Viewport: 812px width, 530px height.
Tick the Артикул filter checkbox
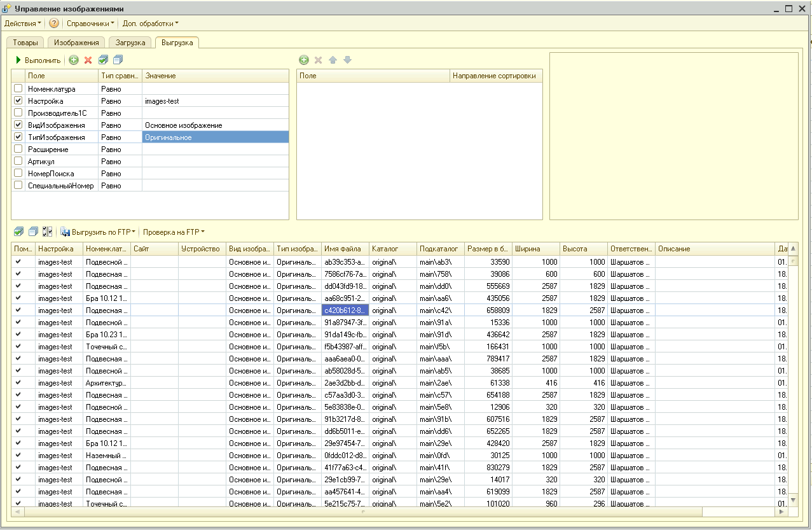click(18, 162)
